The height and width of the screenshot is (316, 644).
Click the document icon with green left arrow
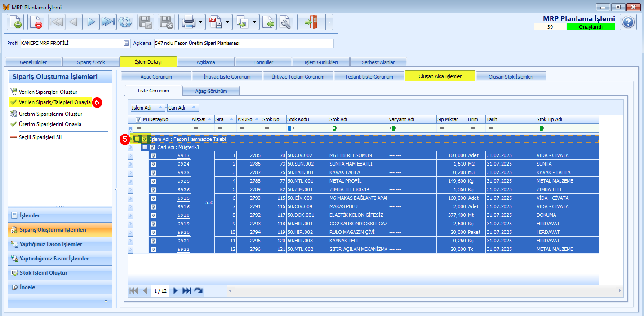point(268,22)
